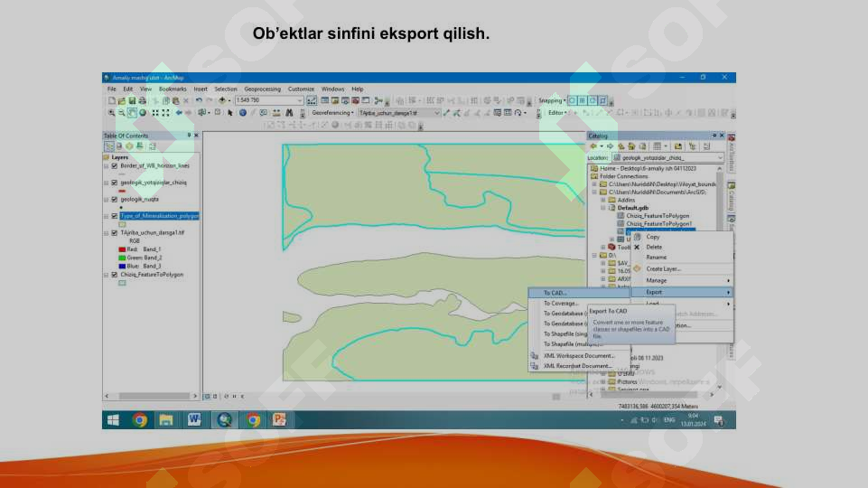Toggle geologik_yotqiziqlar_chiziq layer visibility checkbox
The image size is (868, 488).
[115, 183]
